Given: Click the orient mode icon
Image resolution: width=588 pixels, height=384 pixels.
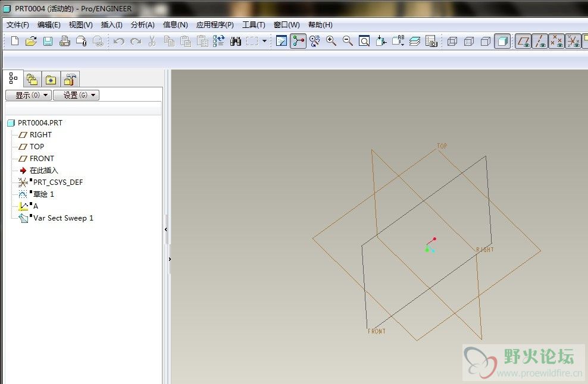Looking at the screenshot, I should [x=315, y=41].
